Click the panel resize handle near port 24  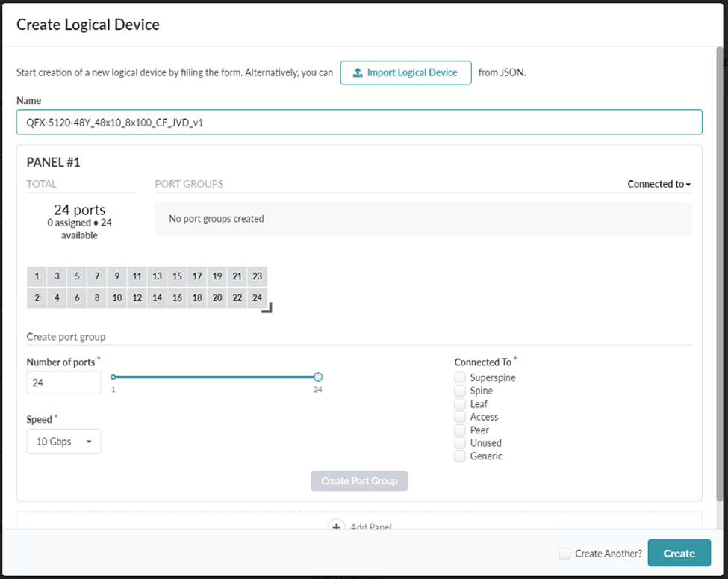(267, 307)
